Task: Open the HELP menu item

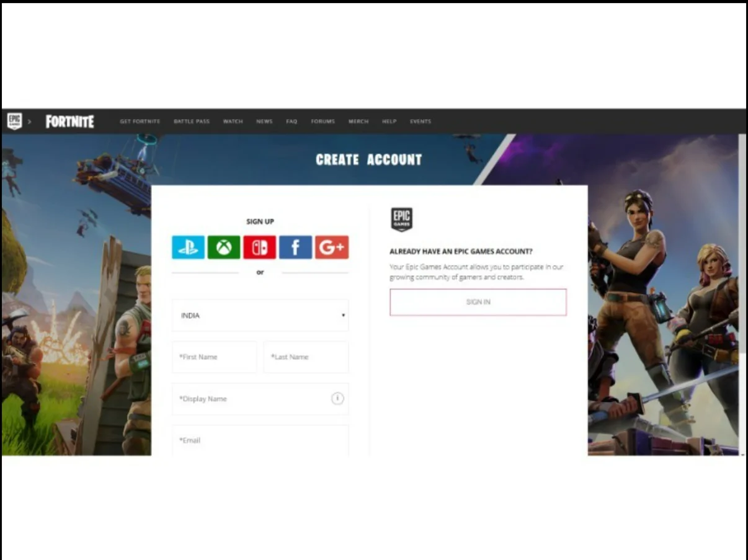Action: 390,122
